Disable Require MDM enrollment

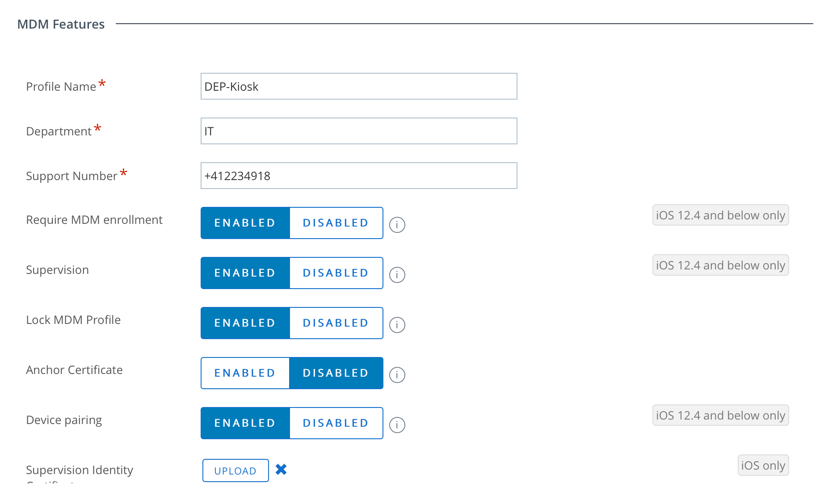[x=336, y=223]
